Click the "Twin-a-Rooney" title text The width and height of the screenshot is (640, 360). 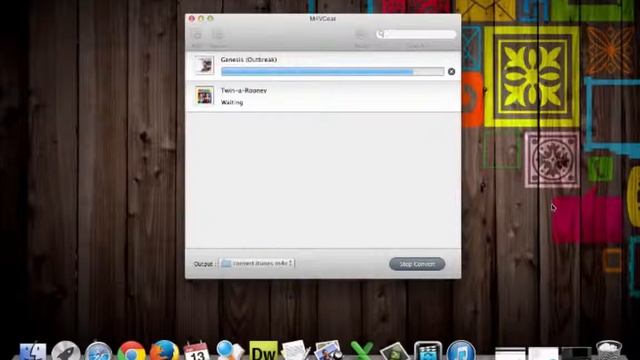pyautogui.click(x=244, y=91)
